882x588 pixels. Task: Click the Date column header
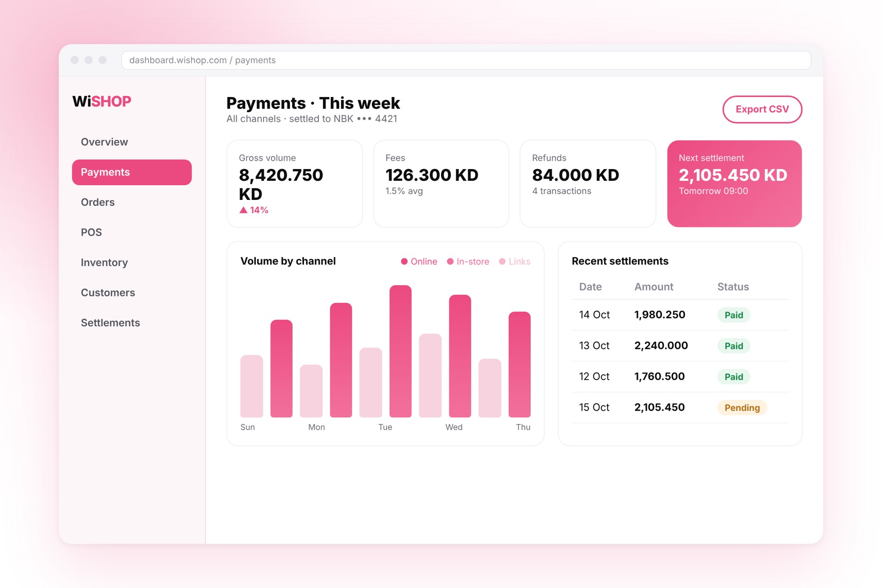click(590, 287)
